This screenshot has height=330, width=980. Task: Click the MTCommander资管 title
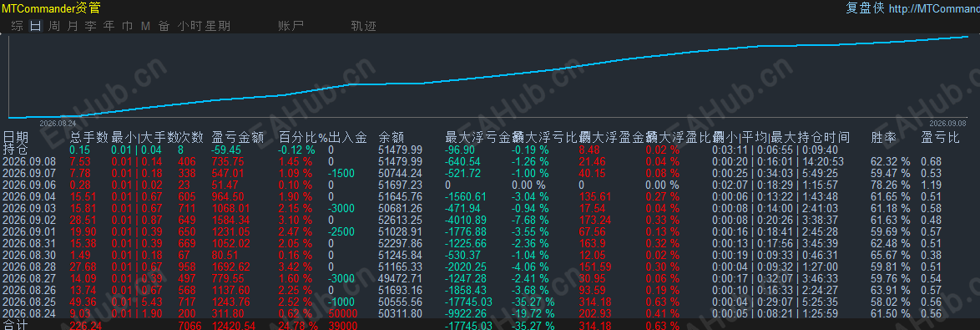click(51, 8)
